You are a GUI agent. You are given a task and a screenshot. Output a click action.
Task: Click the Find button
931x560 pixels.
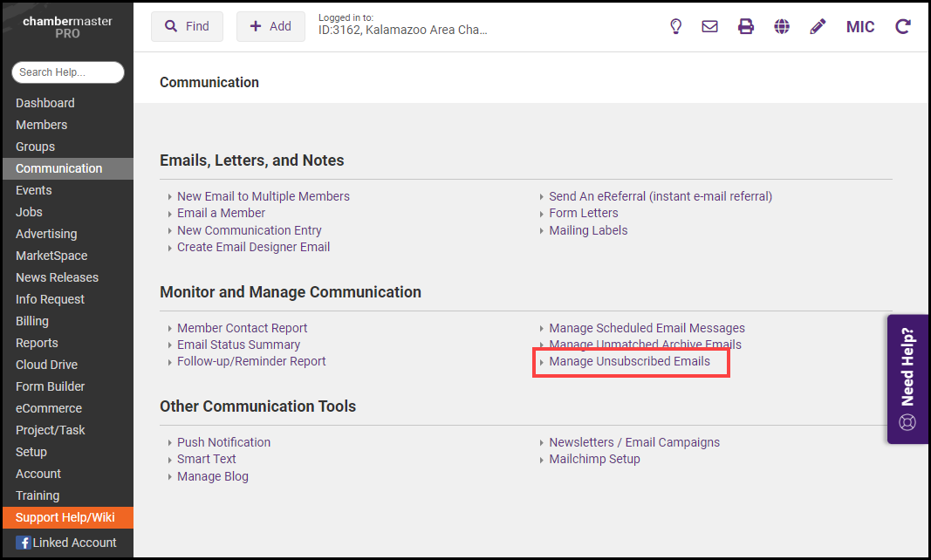[187, 26]
